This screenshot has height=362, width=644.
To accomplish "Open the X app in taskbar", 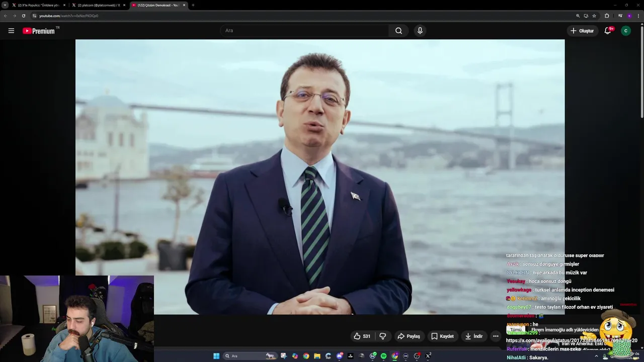I will (x=428, y=356).
